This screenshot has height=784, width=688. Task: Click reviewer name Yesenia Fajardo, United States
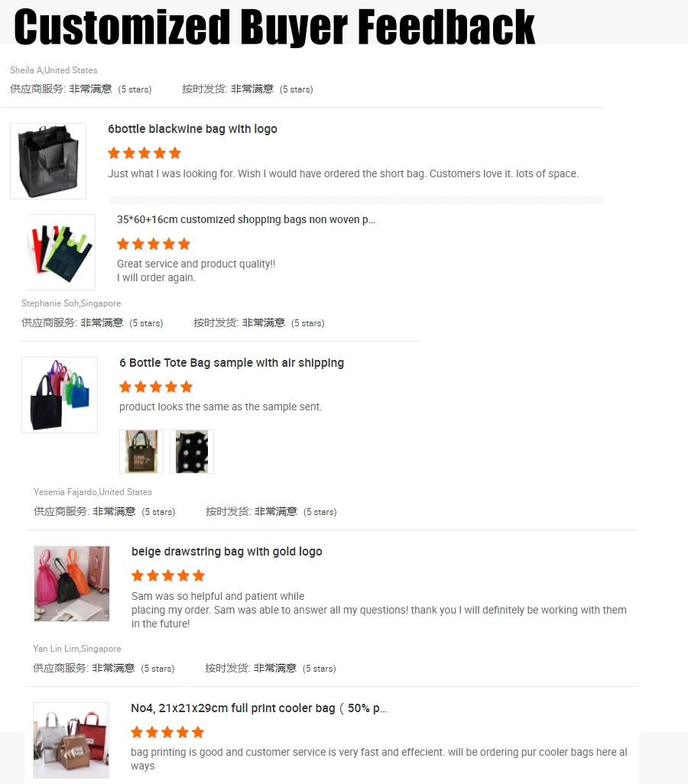pos(92,492)
